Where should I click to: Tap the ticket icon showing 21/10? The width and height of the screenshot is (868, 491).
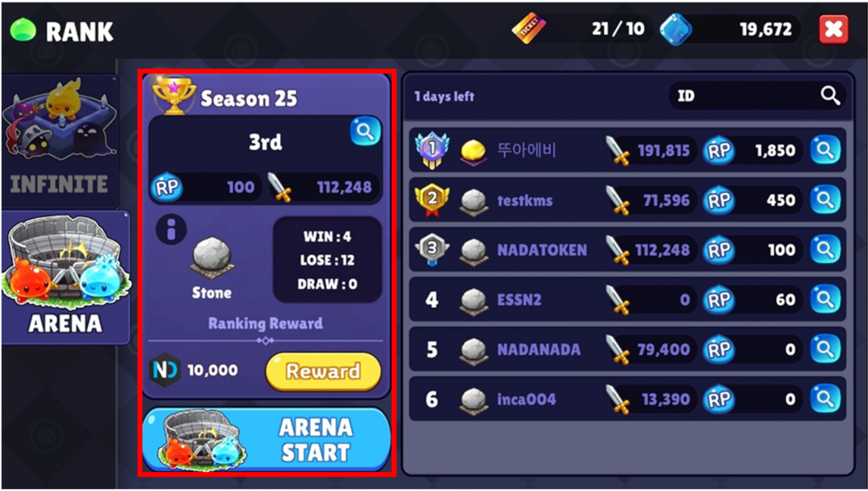coord(529,28)
